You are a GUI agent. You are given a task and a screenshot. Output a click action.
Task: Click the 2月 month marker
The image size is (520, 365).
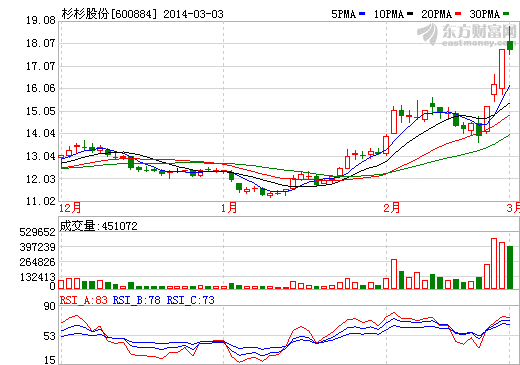click(392, 208)
